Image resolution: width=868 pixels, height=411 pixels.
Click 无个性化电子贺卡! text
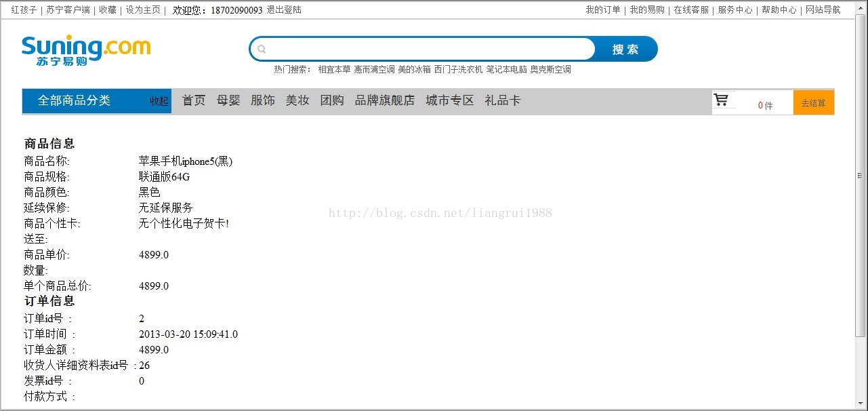point(184,224)
